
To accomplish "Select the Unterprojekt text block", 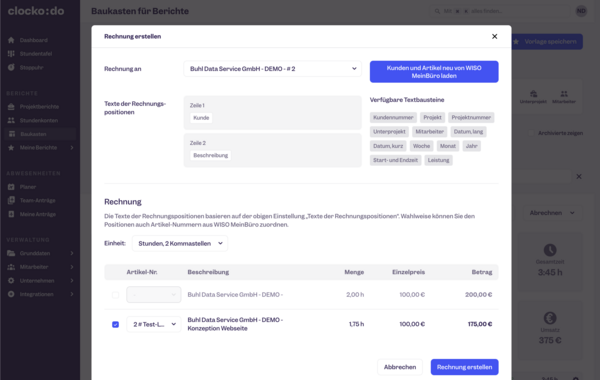I will coord(389,132).
